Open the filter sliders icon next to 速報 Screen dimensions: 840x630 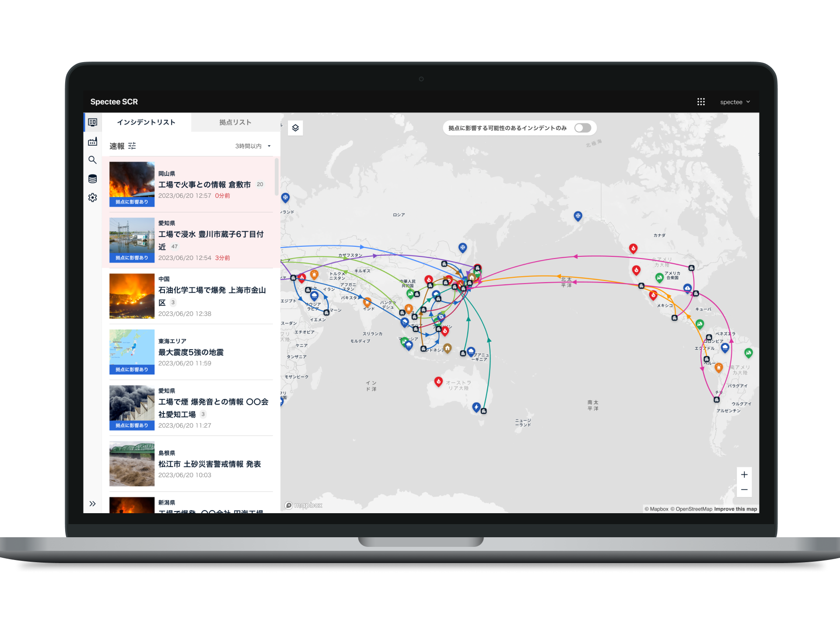(132, 146)
